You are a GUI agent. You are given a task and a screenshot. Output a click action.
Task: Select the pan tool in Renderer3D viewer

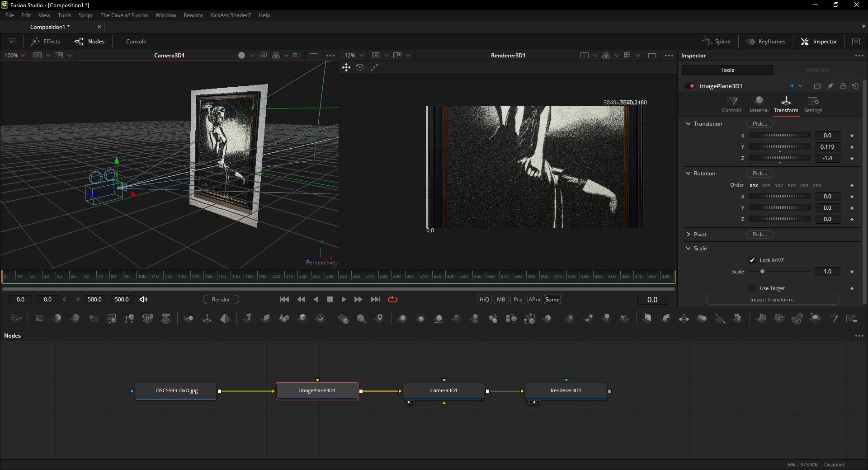346,67
